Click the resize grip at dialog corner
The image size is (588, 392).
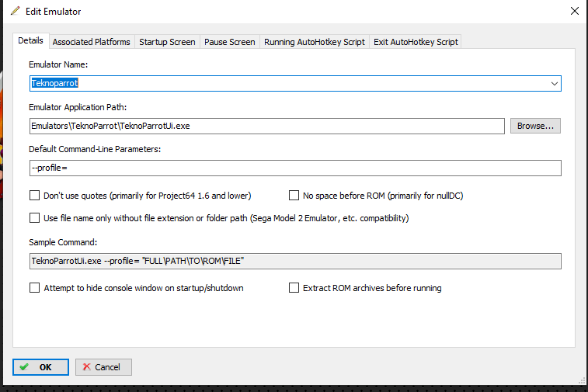pyautogui.click(x=582, y=381)
